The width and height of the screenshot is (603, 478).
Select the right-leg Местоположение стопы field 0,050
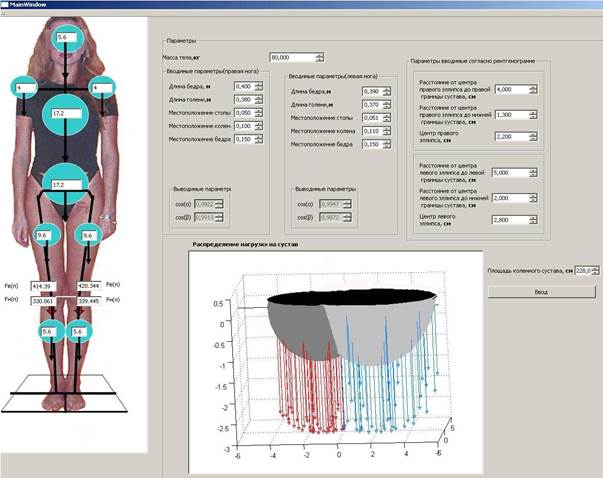(x=248, y=113)
